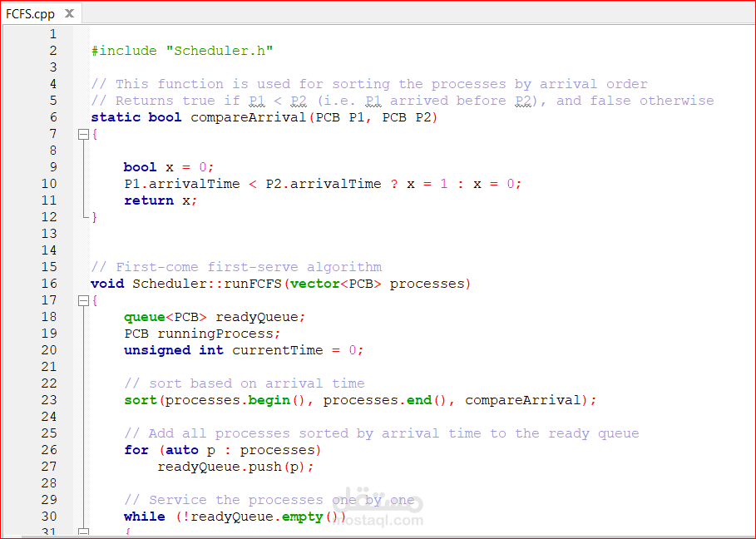
Task: Click "for (auto p : processes)" line
Action: pyautogui.click(x=222, y=450)
